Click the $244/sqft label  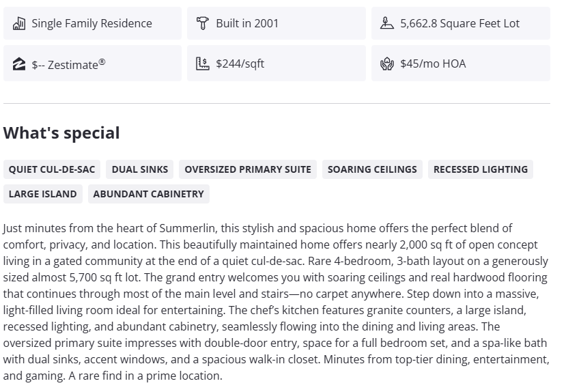(x=240, y=64)
